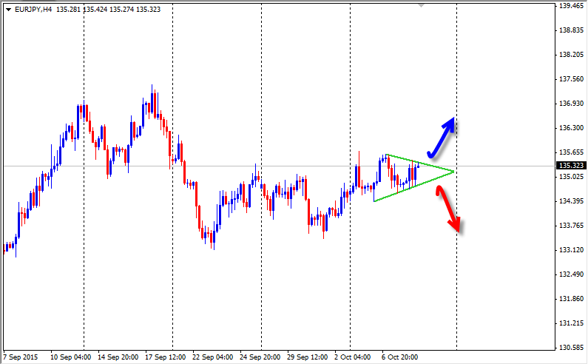Click the 17 Sep 12:00 time label
The image size is (588, 364).
[x=166, y=357]
